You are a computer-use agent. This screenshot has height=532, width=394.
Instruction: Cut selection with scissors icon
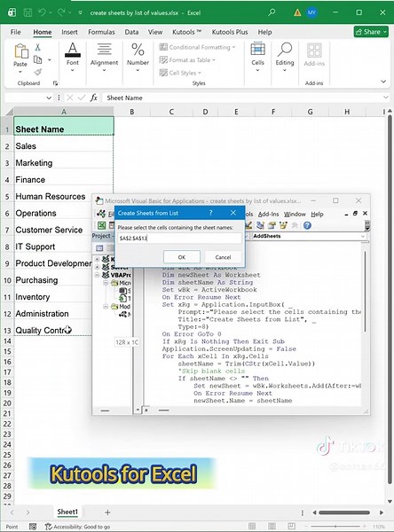tap(37, 47)
